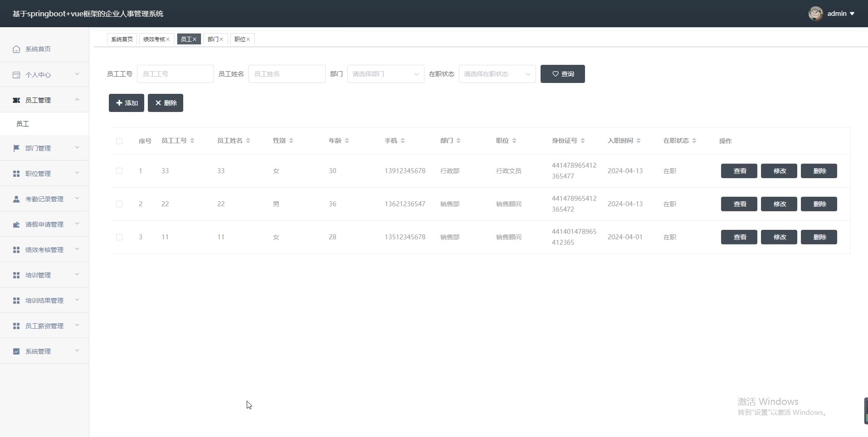This screenshot has height=437, width=868.
Task: Focus the 员工姓名 search field
Action: coord(287,74)
